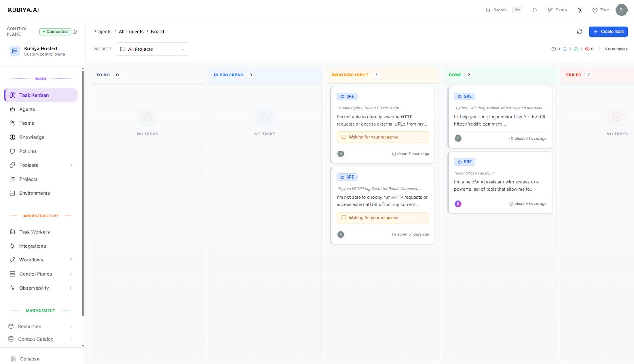Open the Python HTTP Ping Script card

(383, 206)
